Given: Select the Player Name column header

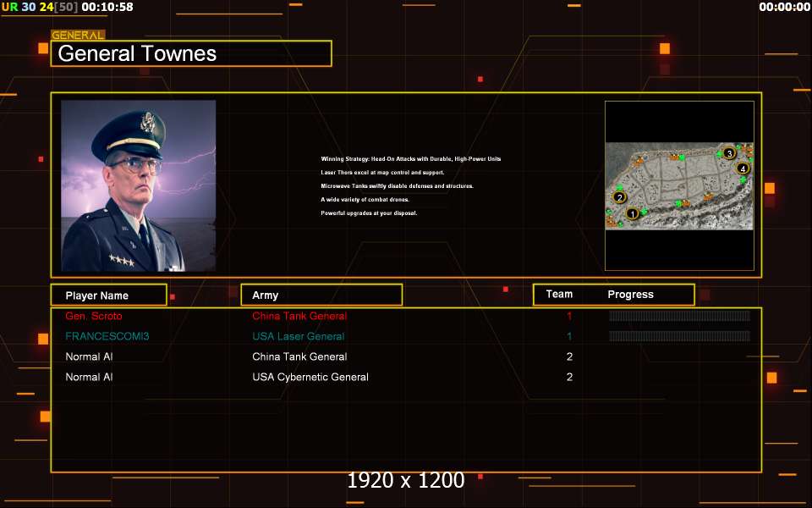Looking at the screenshot, I should click(109, 295).
